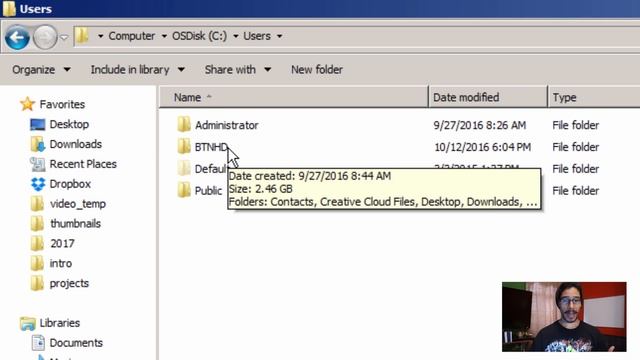Click the video_temp folder icon
Viewport: 640px width, 360px height.
[37, 203]
